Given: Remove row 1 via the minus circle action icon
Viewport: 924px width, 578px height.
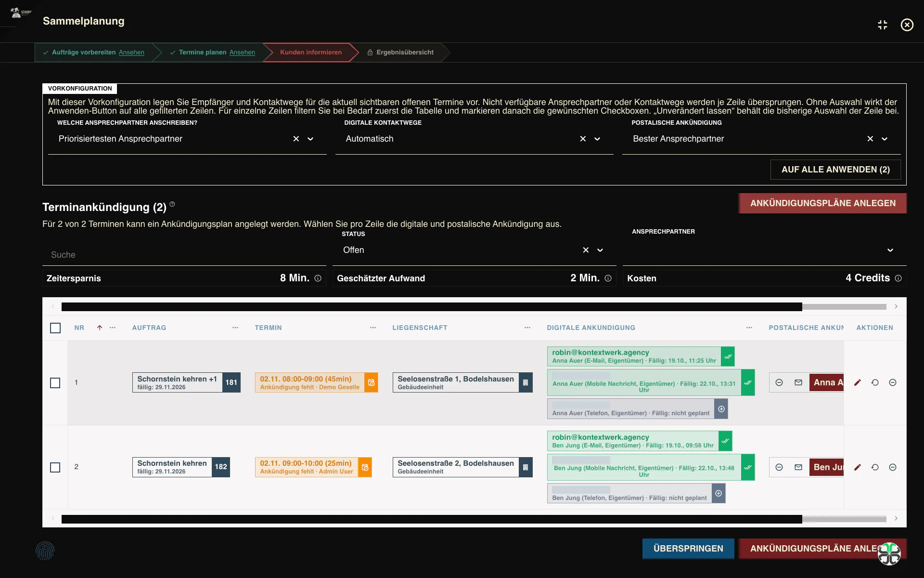Looking at the screenshot, I should click(893, 382).
